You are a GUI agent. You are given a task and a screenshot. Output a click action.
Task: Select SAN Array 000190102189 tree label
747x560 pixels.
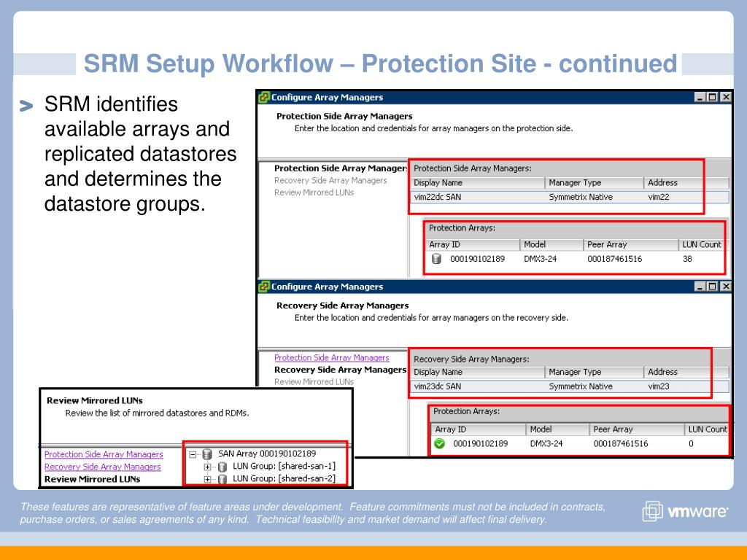[267, 454]
